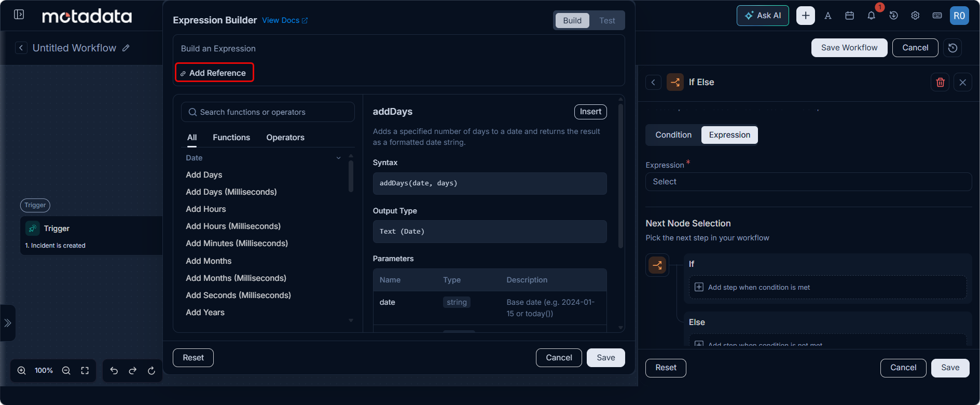Click Reset in If Else panel
Screen dimensions: 980x405
coord(666,368)
